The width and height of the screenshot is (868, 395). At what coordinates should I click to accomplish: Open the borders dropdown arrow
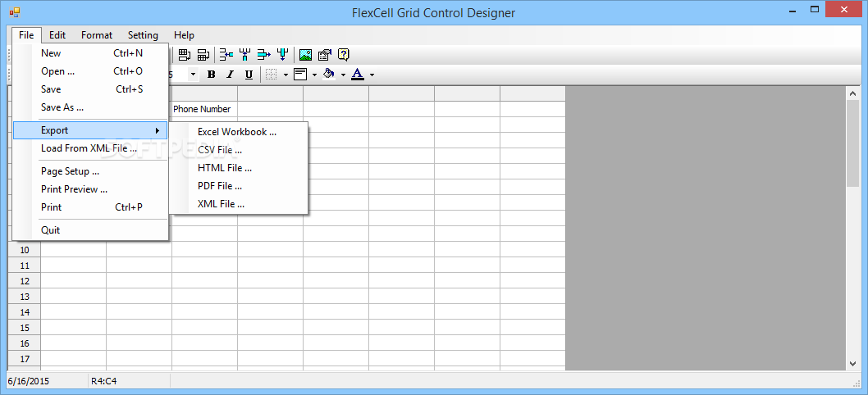pos(286,75)
